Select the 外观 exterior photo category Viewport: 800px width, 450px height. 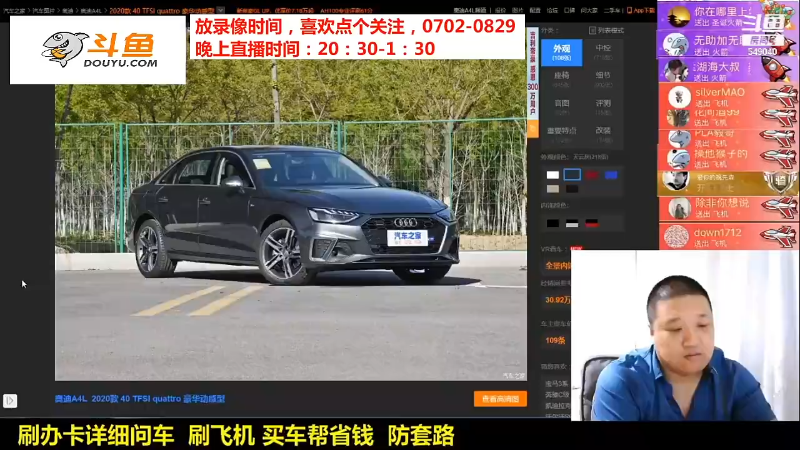tap(561, 52)
